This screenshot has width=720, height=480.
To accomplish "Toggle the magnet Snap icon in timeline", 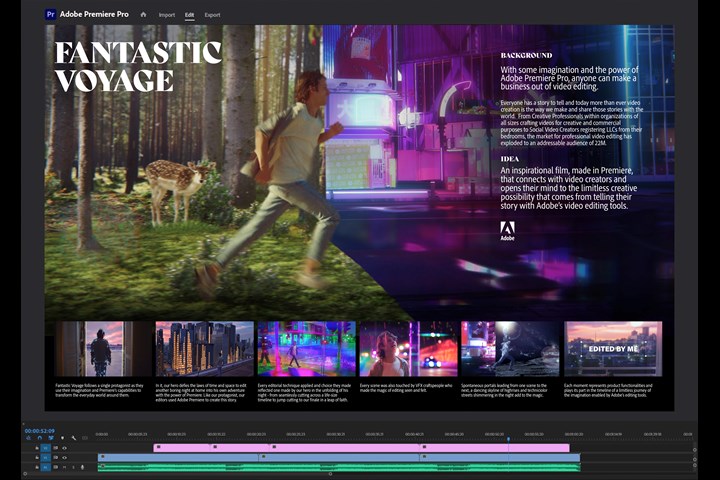I will pos(39,438).
